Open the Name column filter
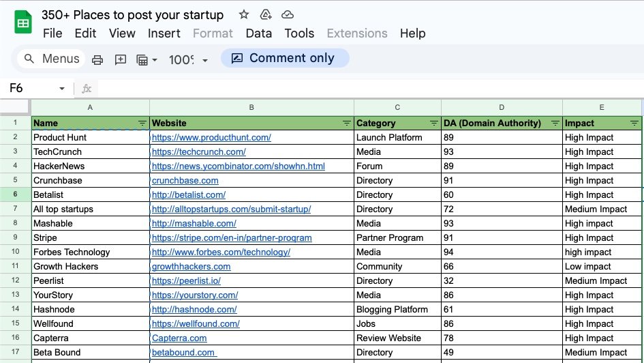The width and height of the screenshot is (644, 363). tap(142, 124)
